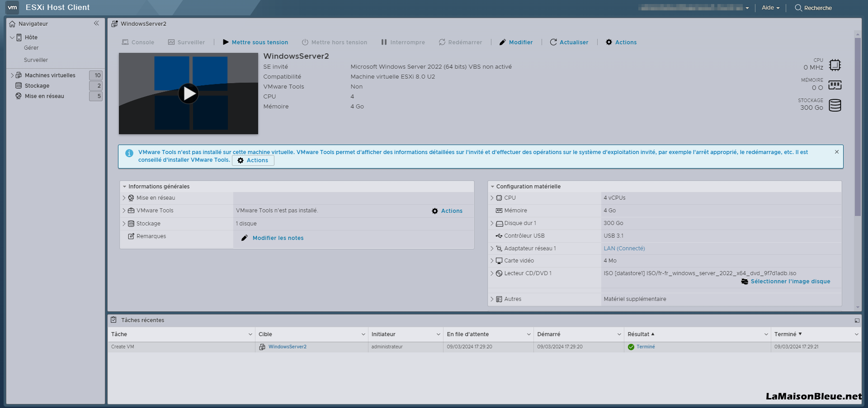Collapse the Navigateur panel with double chevron
The image size is (868, 408).
[x=96, y=23]
